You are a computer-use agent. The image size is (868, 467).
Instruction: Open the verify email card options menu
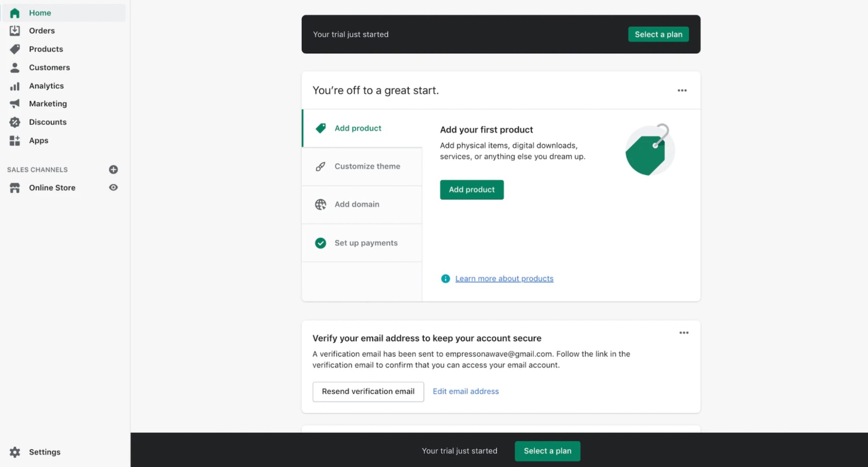684,333
